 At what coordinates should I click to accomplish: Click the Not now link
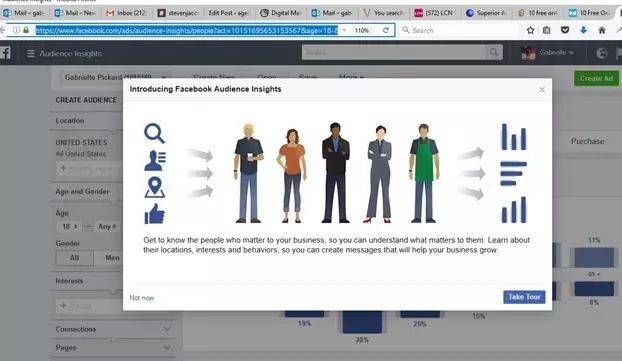pos(142,298)
